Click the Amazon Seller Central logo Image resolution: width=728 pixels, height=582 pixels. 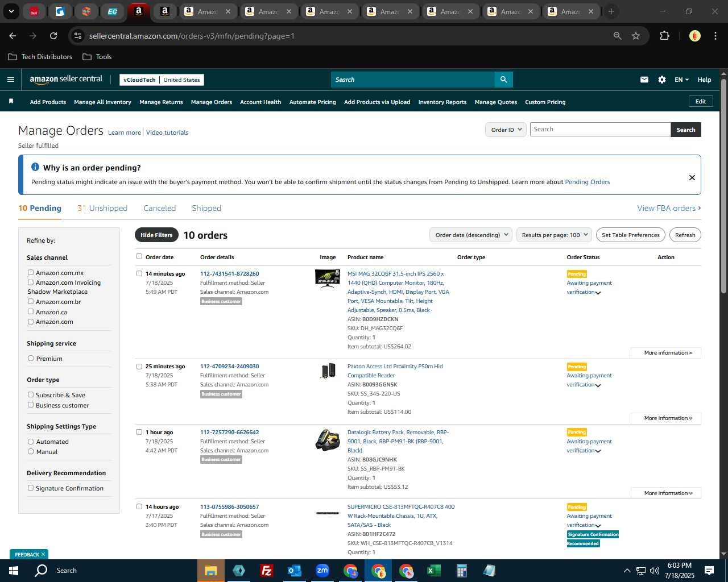click(x=66, y=80)
